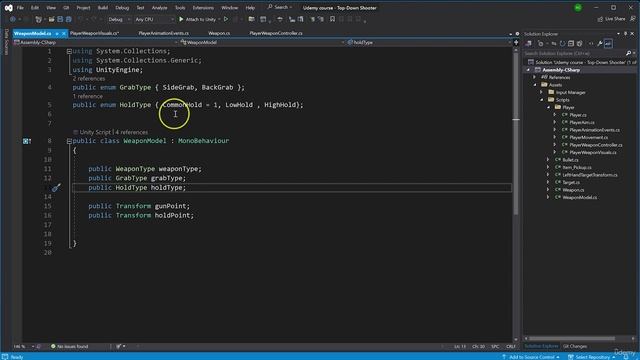Viewport: 640px width, 360px height.
Task: Toggle the Preview Selected Items icon
Action: click(x=608, y=44)
